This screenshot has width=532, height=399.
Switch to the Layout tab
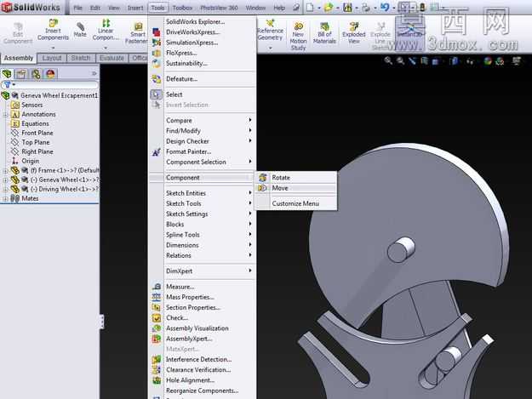[52, 58]
